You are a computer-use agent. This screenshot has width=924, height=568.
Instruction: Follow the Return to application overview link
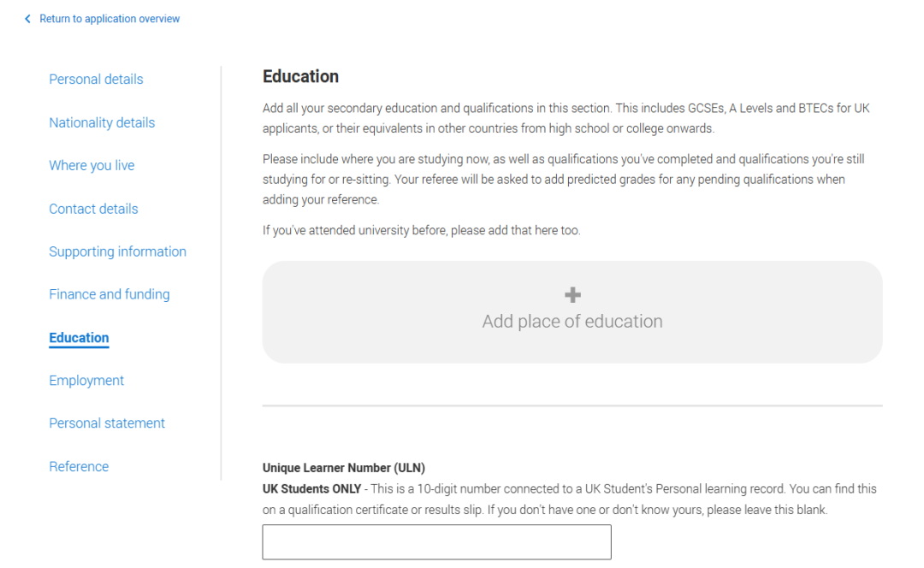110,19
